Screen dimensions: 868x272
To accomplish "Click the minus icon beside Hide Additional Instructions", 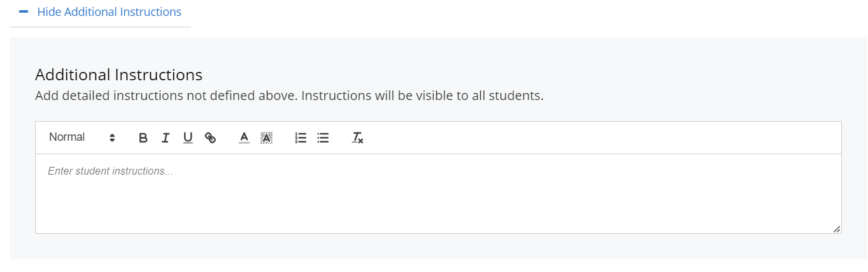I will click(x=24, y=12).
